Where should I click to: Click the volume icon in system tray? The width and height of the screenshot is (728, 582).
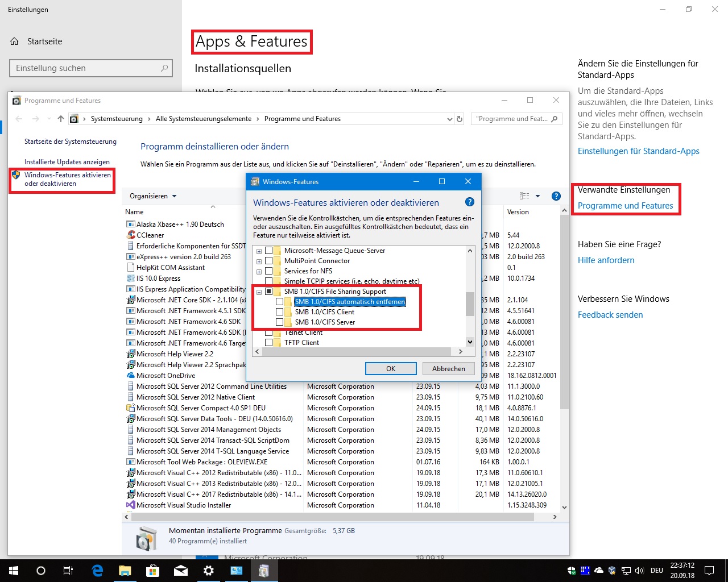point(639,571)
